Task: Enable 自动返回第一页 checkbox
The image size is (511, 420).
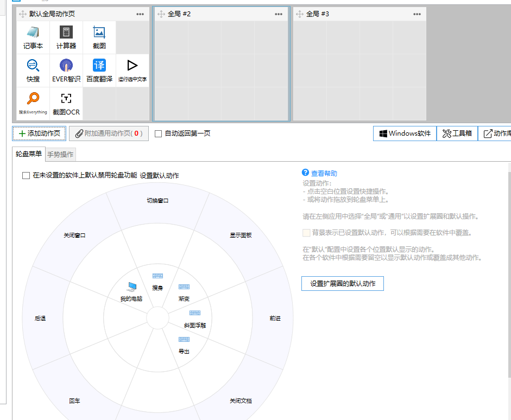Action: tap(159, 133)
